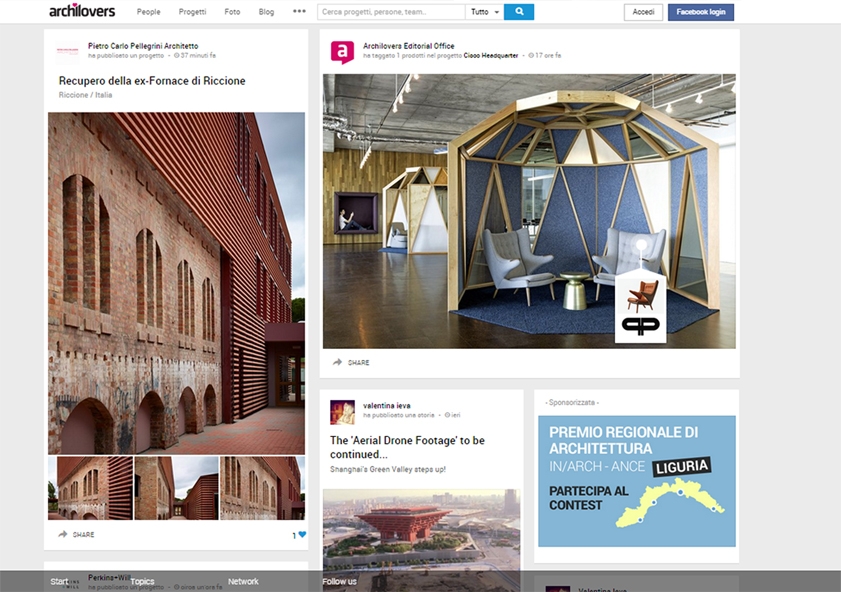Open the Cisco Headquarter project link

[491, 55]
